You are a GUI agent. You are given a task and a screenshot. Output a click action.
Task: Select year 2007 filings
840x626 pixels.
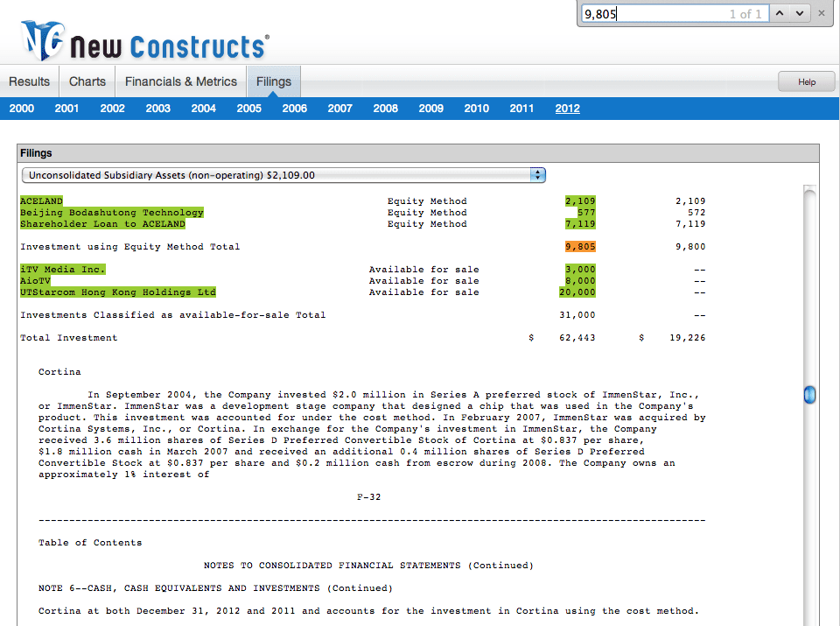340,109
